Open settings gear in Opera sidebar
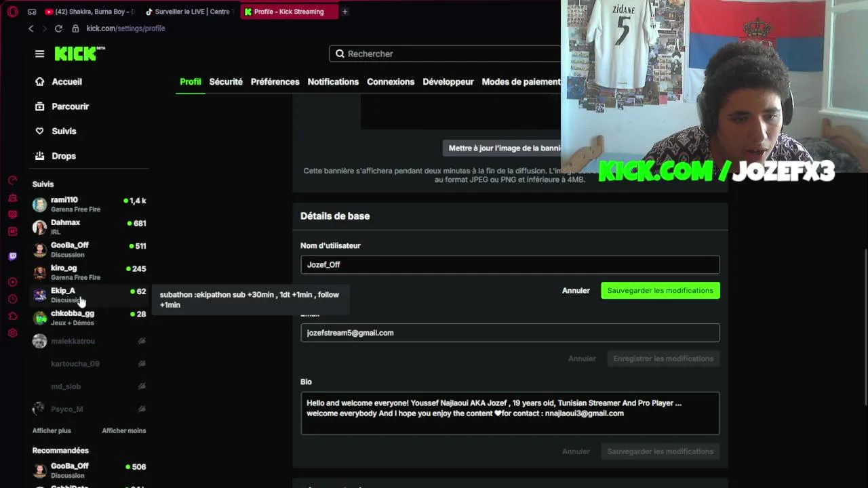This screenshot has width=868, height=488. [13, 333]
